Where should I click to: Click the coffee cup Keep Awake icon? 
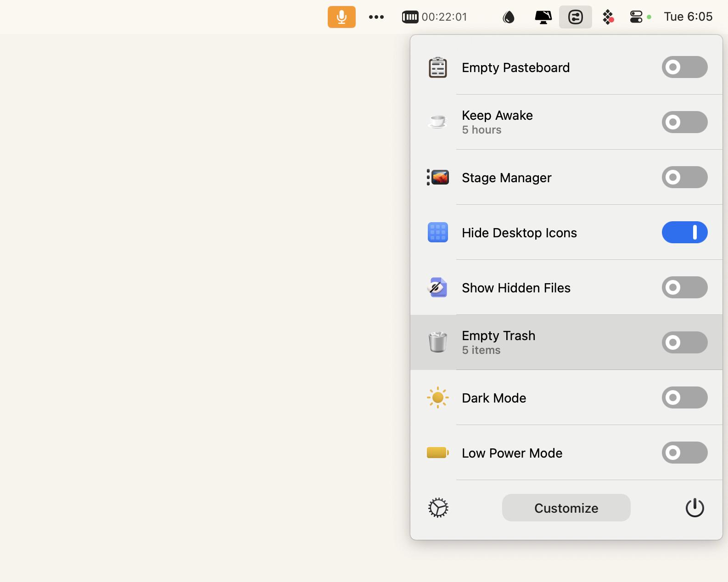pos(437,122)
